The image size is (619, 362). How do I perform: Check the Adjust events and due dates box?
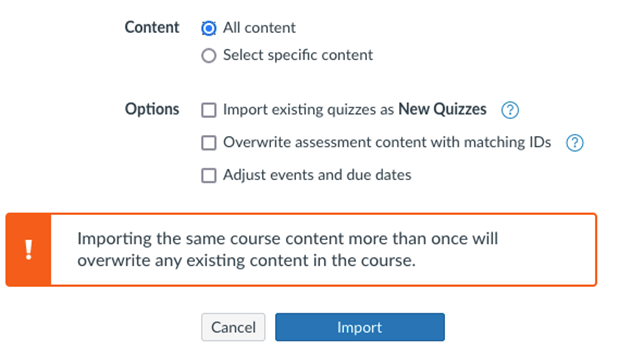(208, 175)
